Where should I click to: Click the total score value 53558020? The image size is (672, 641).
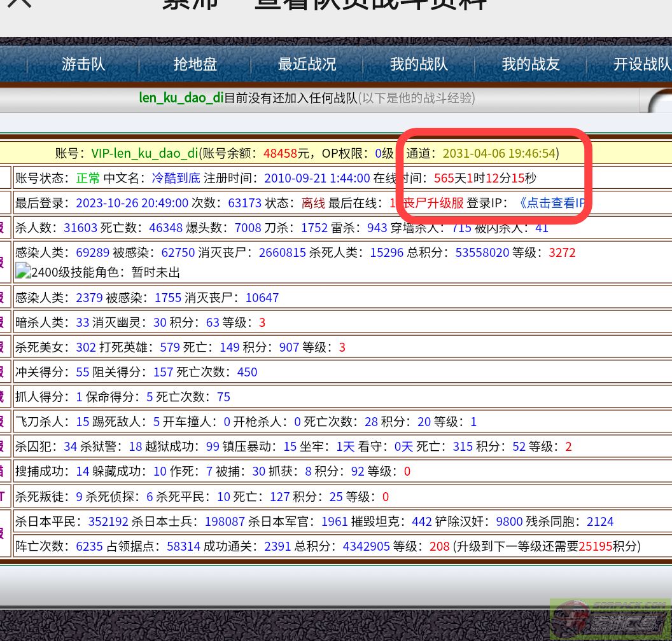472,252
